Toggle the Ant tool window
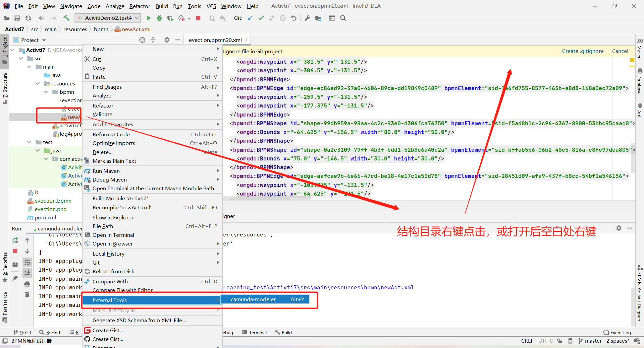This screenshot has height=348, width=644. [640, 111]
